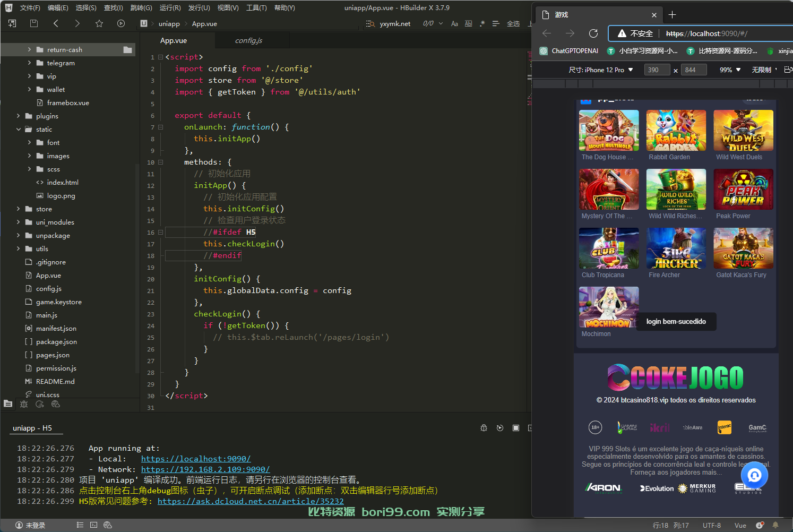The width and height of the screenshot is (793, 532).
Task: Click the notification bell in status bar
Action: point(775,525)
